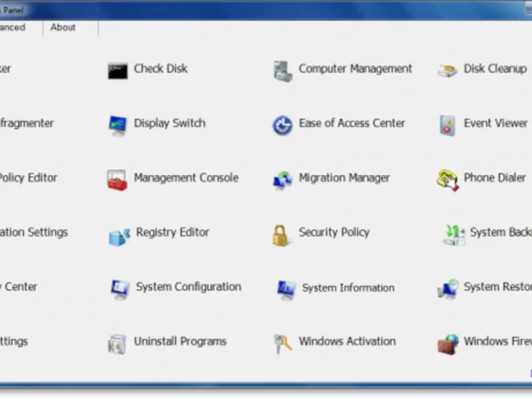This screenshot has width=532, height=399.
Task: Open the Display Switch monitor icon
Action: [x=118, y=126]
